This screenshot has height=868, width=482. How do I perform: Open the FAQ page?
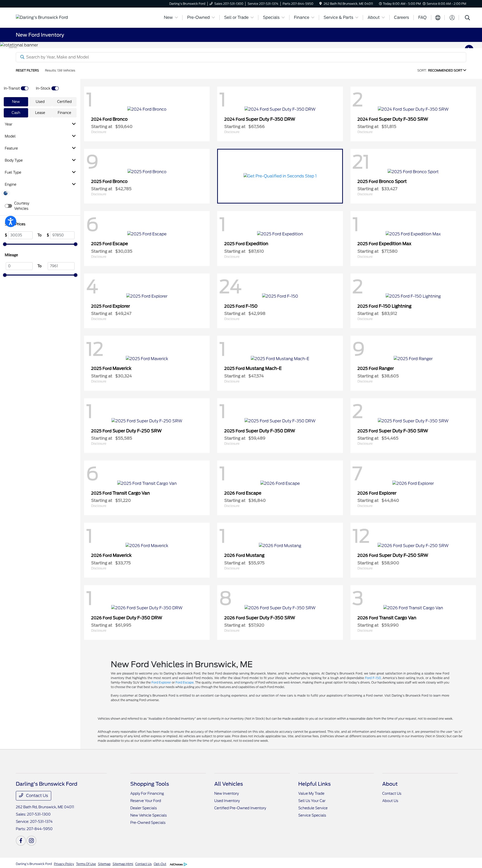[422, 18]
